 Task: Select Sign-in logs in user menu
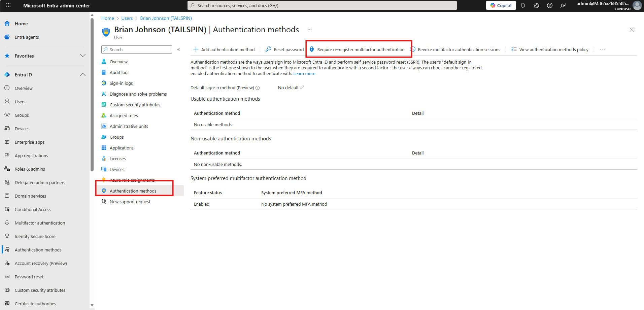pyautogui.click(x=121, y=83)
